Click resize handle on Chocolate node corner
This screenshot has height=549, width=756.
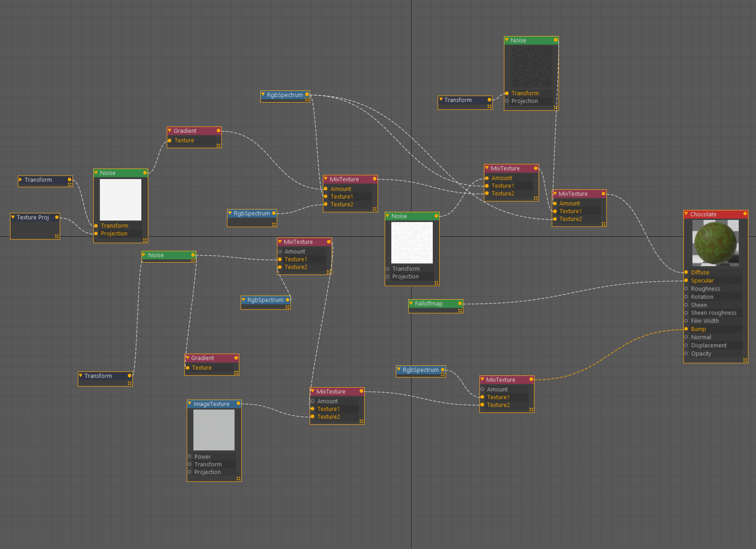click(x=745, y=360)
